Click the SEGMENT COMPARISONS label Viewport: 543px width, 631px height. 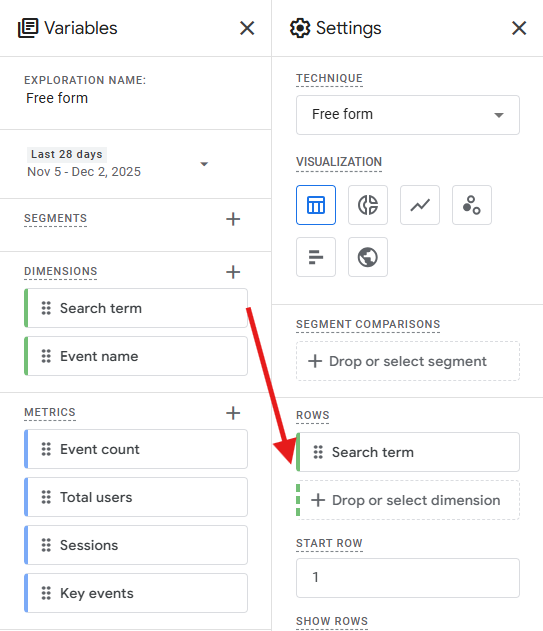click(x=368, y=324)
